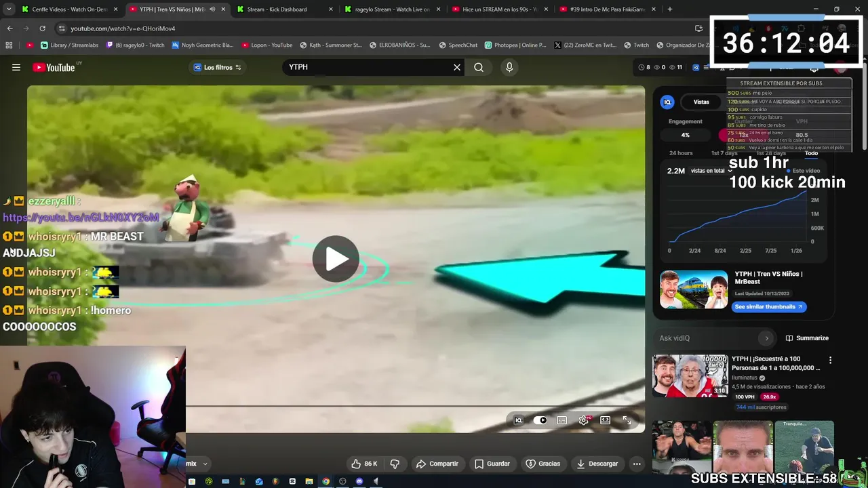Dislike the video with thumbs down
The height and width of the screenshot is (488, 868).
click(x=395, y=464)
